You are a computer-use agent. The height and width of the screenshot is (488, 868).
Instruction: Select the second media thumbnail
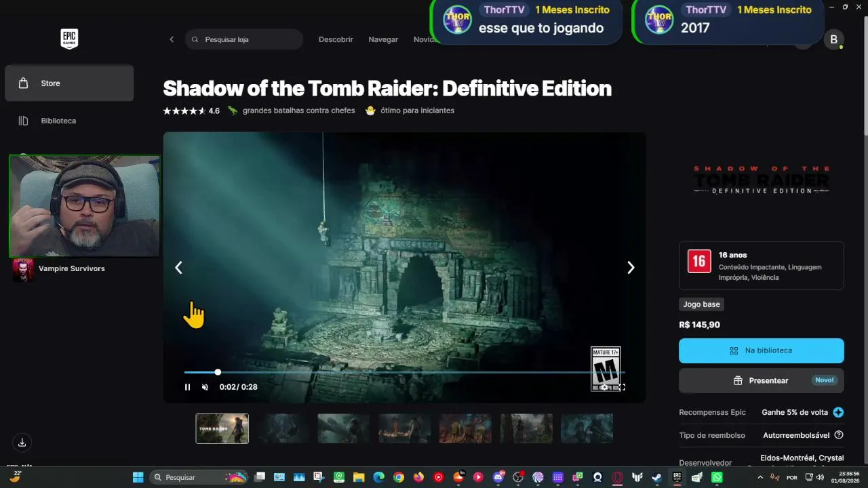point(283,428)
